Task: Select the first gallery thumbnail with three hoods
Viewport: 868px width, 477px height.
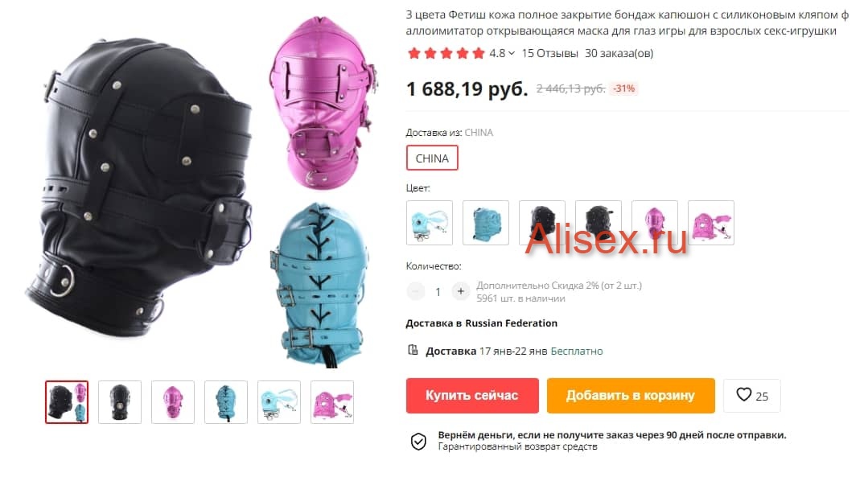Action: tap(67, 402)
